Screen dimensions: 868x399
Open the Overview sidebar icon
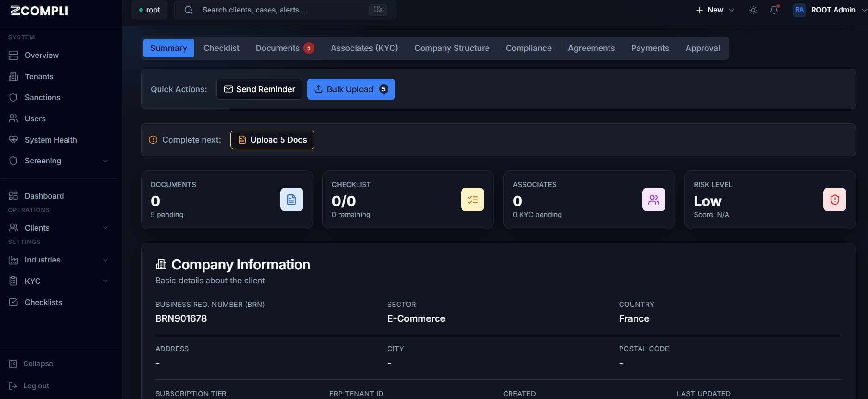13,55
